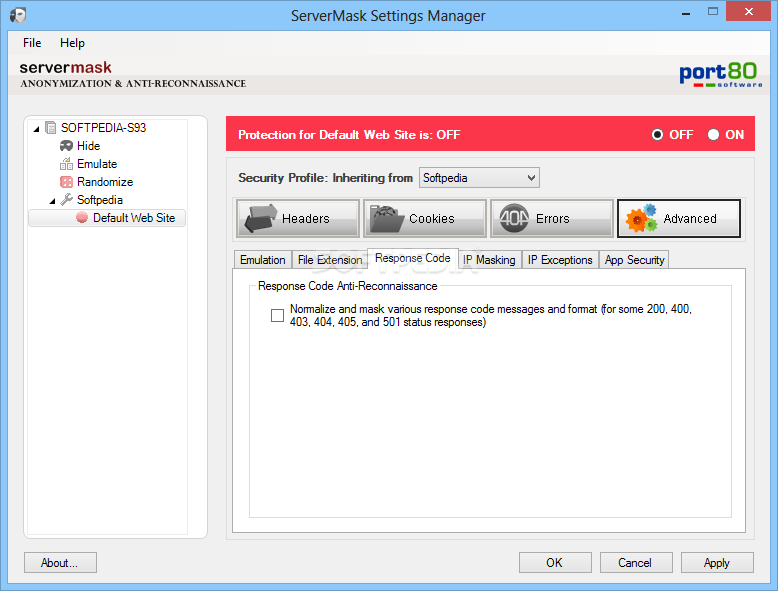Click the port80 software logo
This screenshot has width=778, height=591.
coord(720,75)
